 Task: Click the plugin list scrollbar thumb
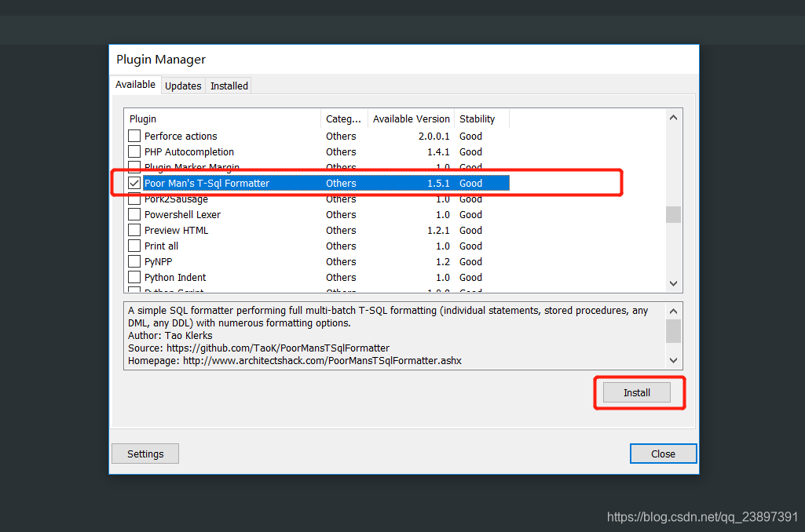674,214
